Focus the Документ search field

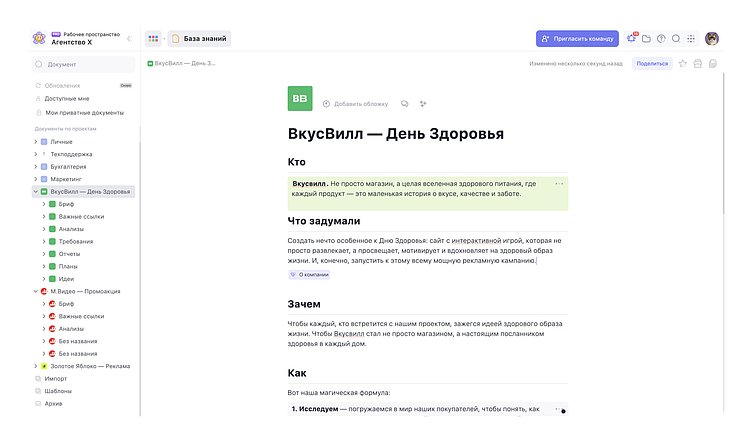tap(84, 64)
